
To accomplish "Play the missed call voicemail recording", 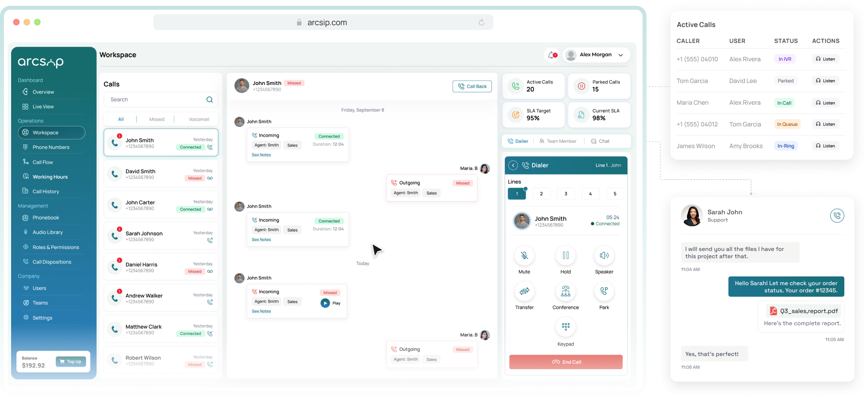I will click(325, 303).
